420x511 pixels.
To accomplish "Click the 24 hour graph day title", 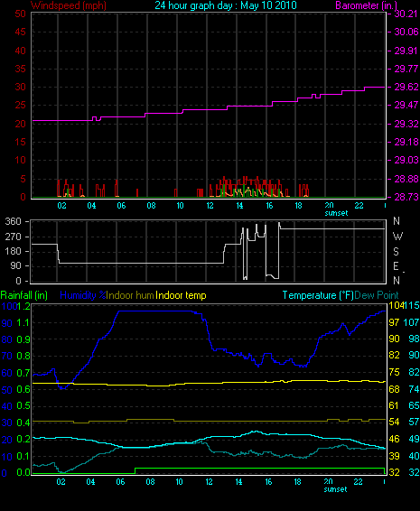I will click(x=226, y=5).
